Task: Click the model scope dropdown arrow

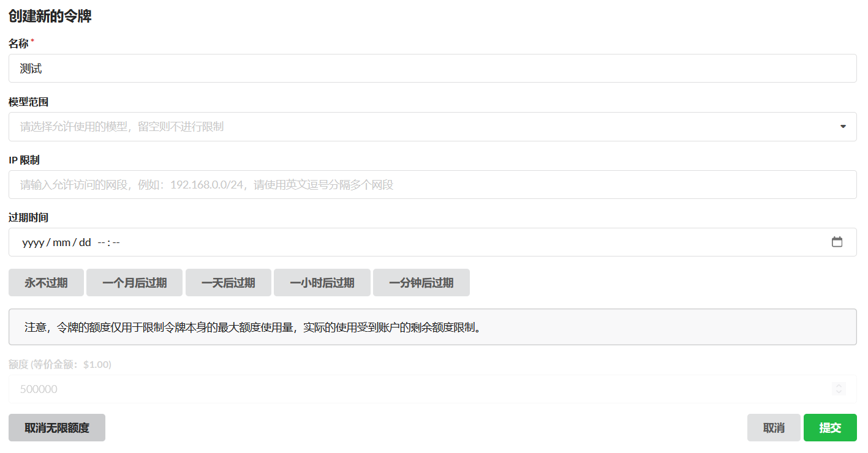Action: pos(843,126)
